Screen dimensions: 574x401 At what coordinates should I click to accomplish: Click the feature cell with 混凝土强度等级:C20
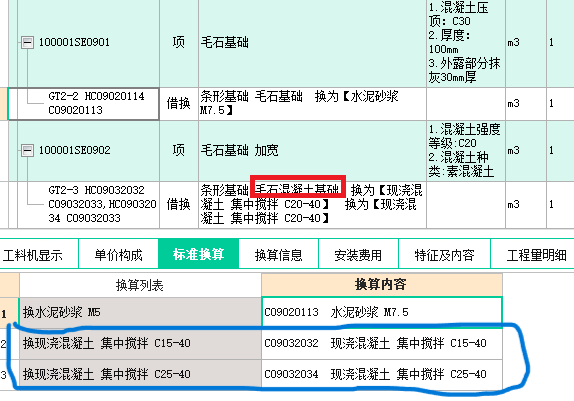pyautogui.click(x=466, y=151)
